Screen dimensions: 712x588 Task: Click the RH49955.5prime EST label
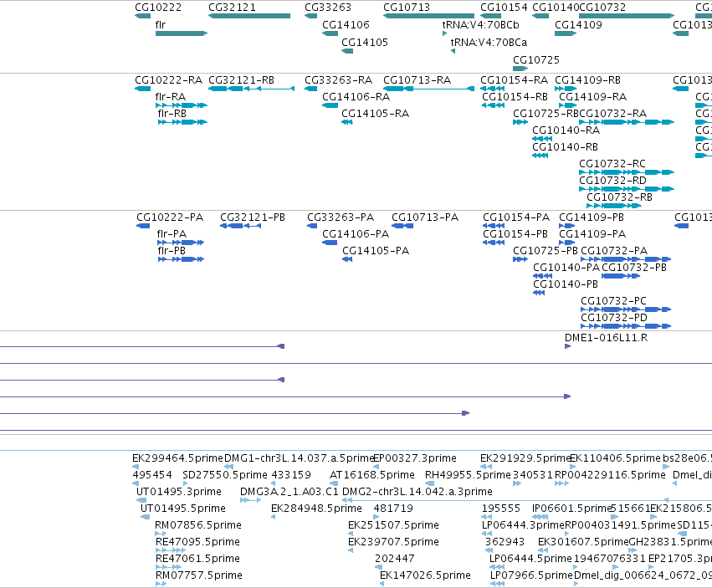pos(469,475)
